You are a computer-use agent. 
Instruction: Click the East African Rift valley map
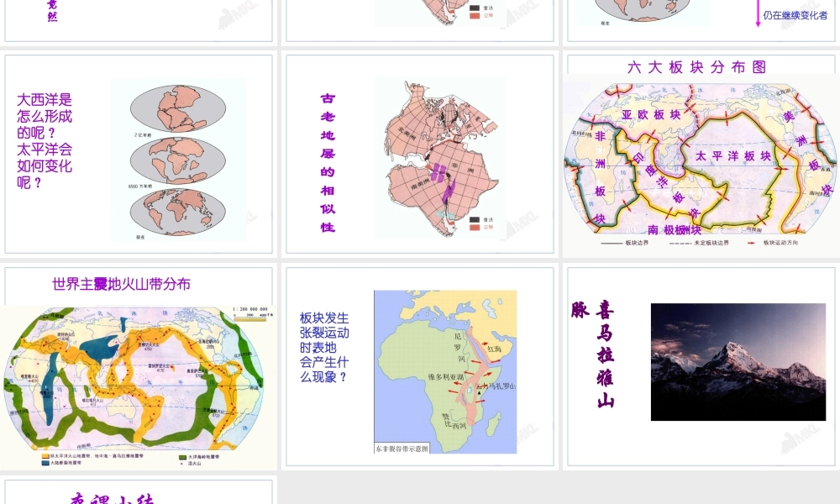[x=445, y=372]
